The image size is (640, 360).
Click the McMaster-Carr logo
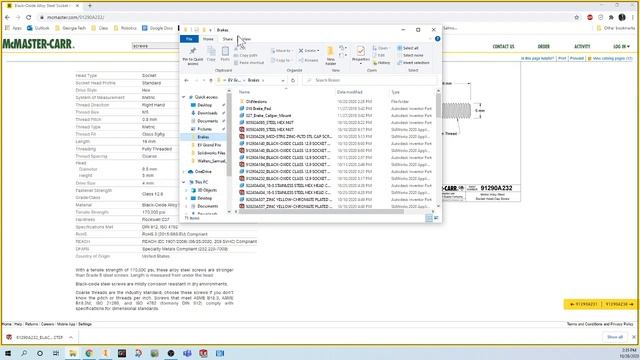(38, 44)
